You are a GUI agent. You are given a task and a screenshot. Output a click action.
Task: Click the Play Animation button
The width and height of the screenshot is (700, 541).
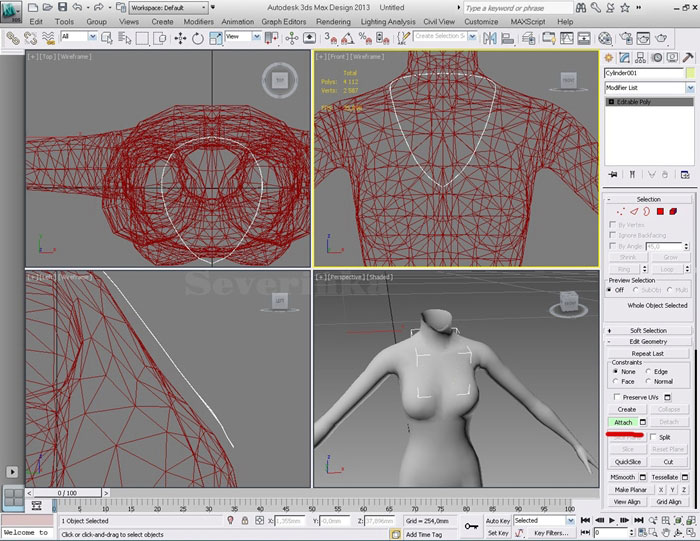click(x=611, y=521)
